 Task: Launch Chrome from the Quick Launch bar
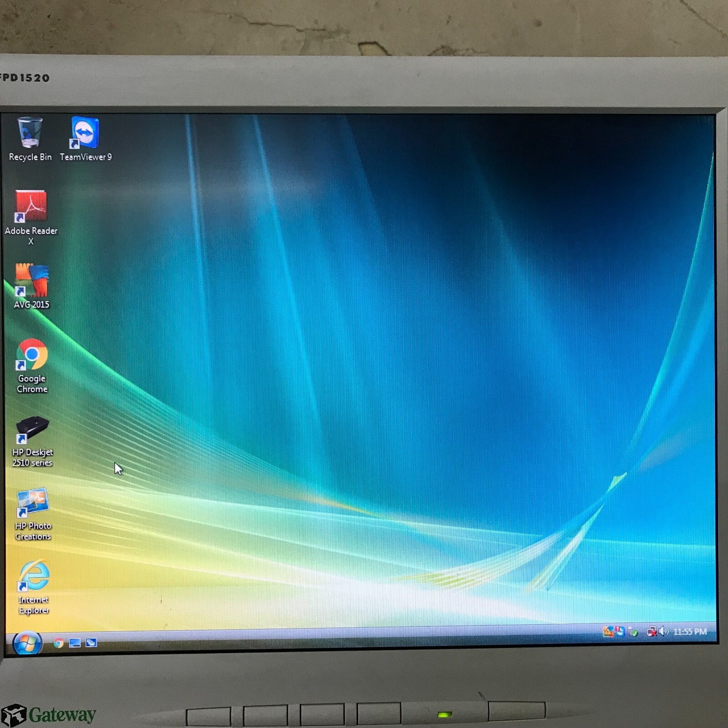tap(58, 643)
